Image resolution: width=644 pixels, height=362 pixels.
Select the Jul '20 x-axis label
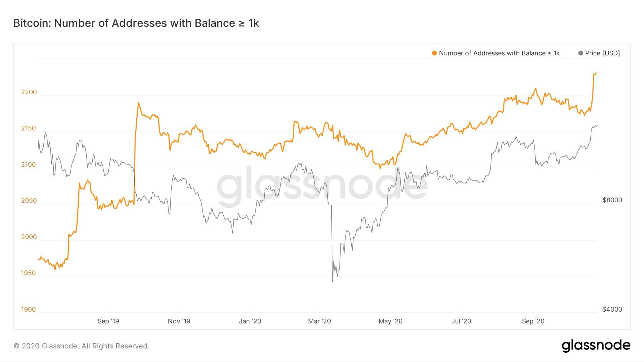click(461, 321)
